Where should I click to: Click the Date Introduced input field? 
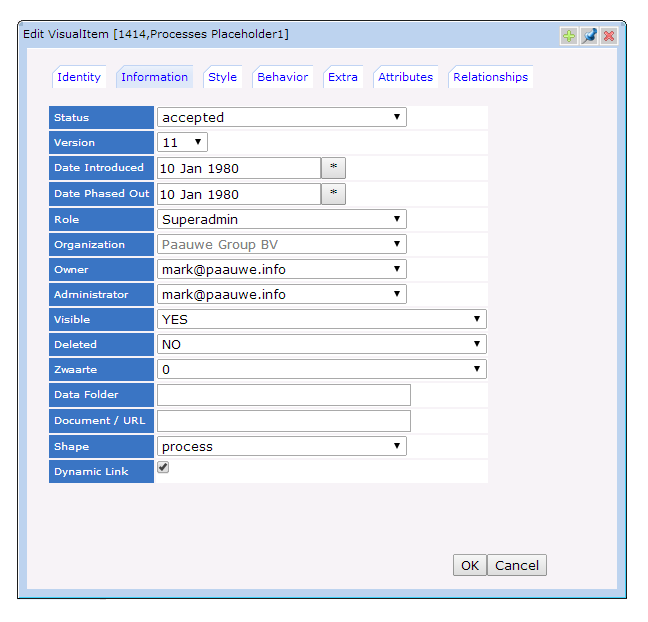click(x=238, y=168)
